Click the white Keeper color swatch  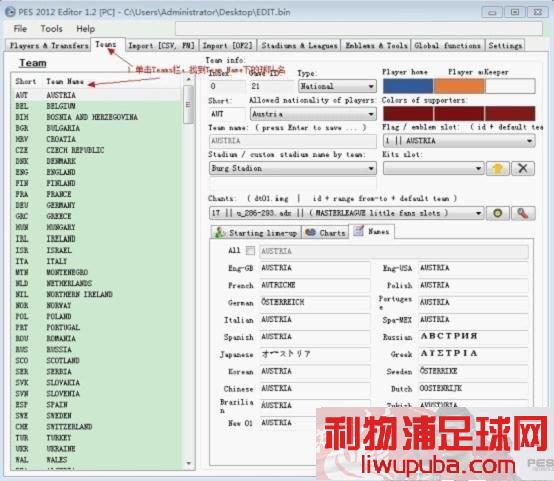(x=510, y=86)
